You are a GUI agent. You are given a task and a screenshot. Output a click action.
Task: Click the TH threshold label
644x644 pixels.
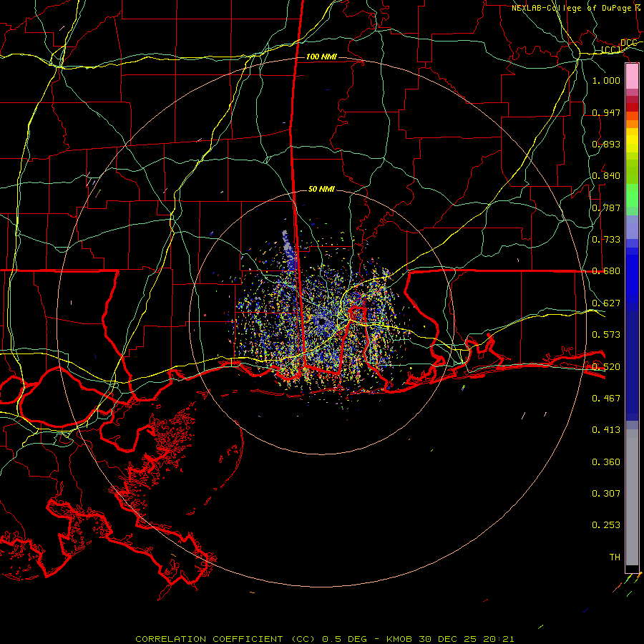coord(615,557)
